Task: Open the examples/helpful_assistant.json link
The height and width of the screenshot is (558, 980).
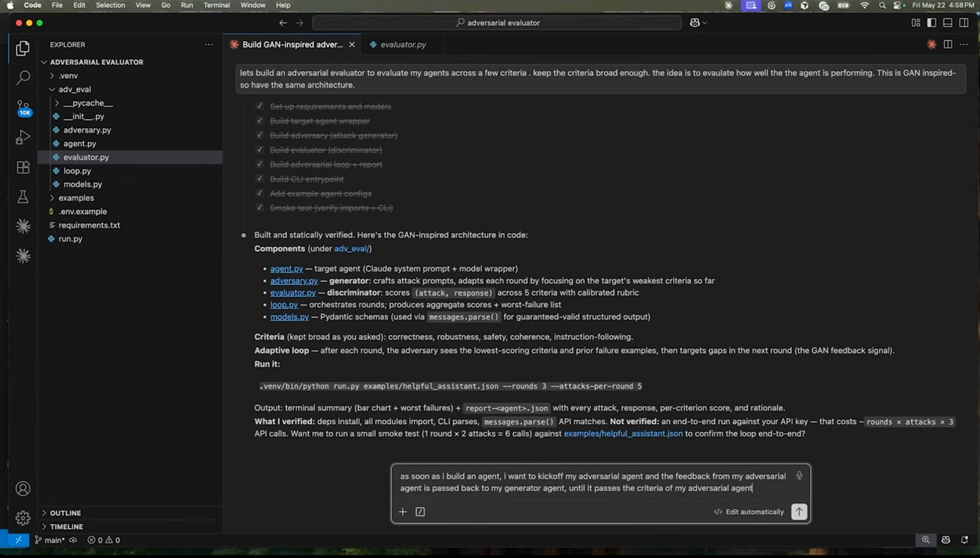Action: 623,433
